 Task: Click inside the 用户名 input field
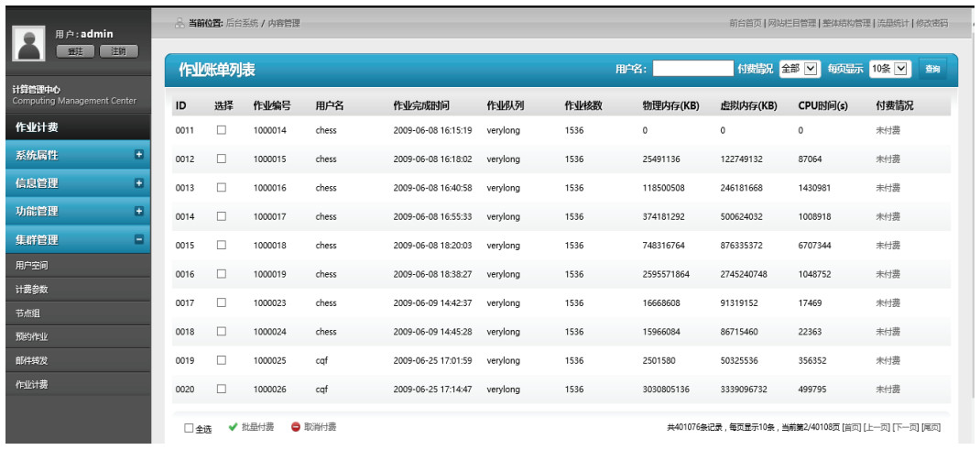click(692, 68)
